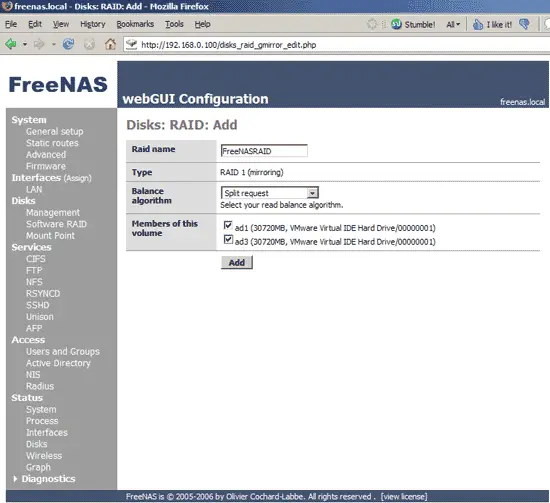Open the History menu
This screenshot has height=503, width=550.
coord(93,24)
